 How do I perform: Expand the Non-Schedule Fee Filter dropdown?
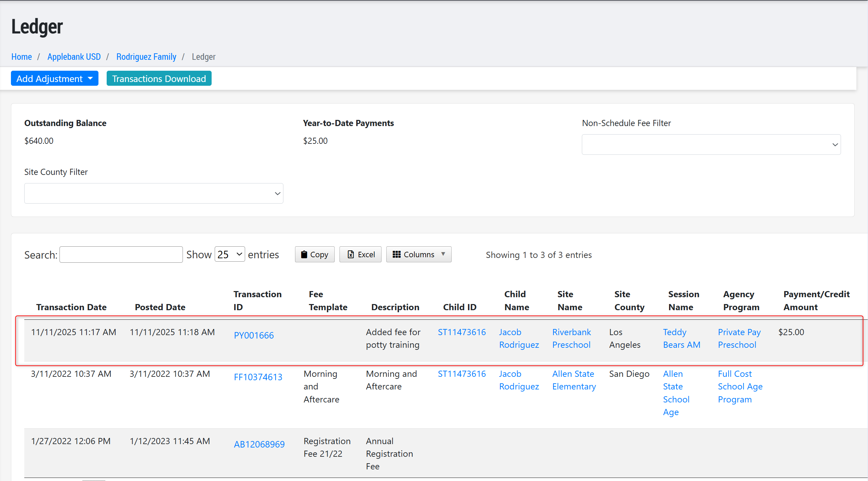tap(711, 145)
